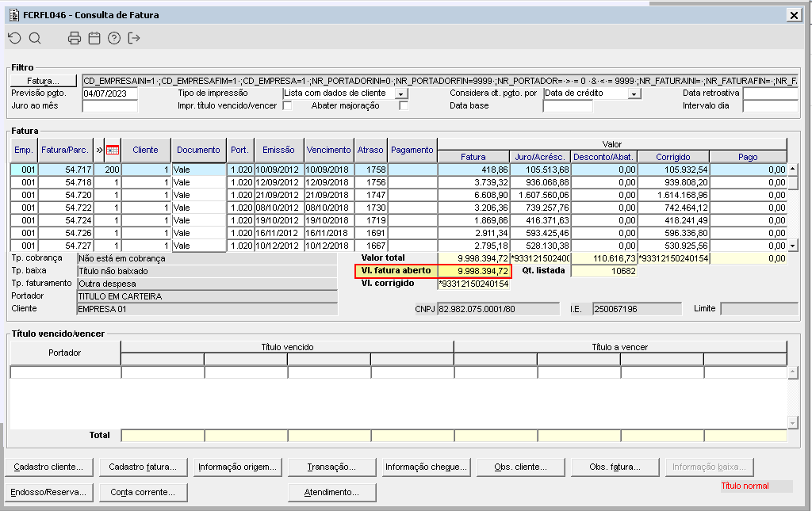The image size is (812, 511).
Task: Click Corrigido column header
Action: coord(673,157)
